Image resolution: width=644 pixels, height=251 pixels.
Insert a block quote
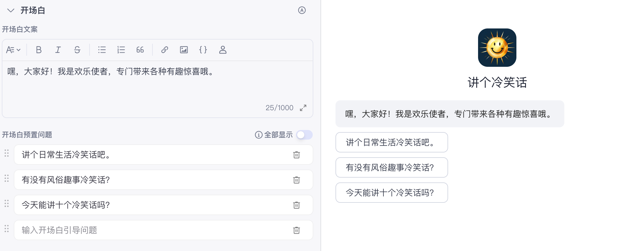140,50
